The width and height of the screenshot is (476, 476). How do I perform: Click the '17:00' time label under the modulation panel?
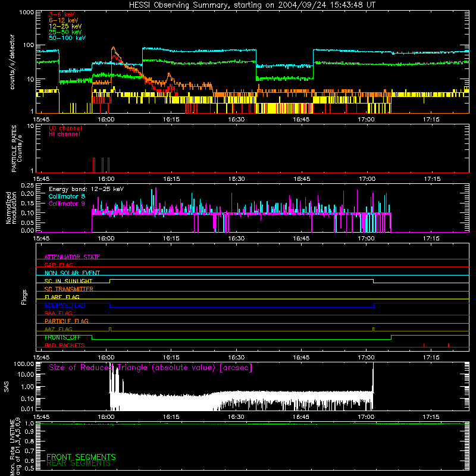point(366,239)
